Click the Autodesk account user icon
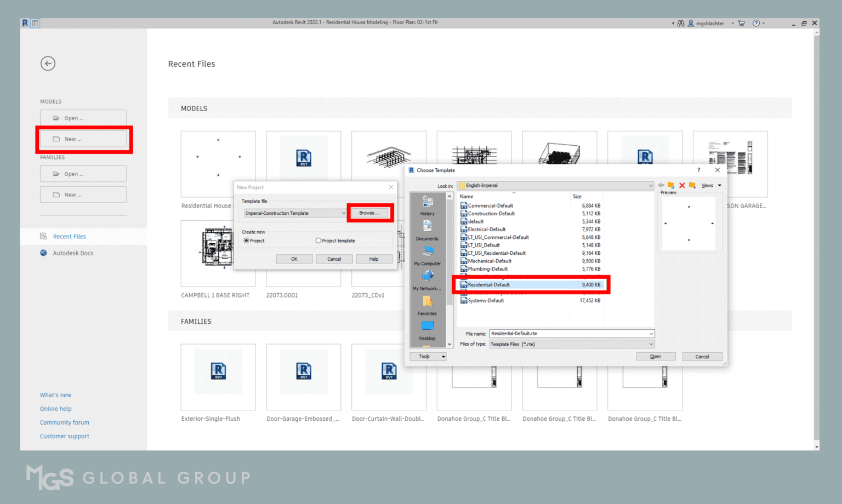The height and width of the screenshot is (504, 842). coord(690,23)
